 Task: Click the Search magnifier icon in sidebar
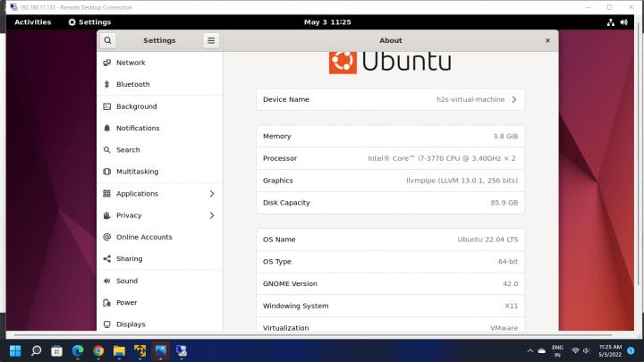coord(106,150)
